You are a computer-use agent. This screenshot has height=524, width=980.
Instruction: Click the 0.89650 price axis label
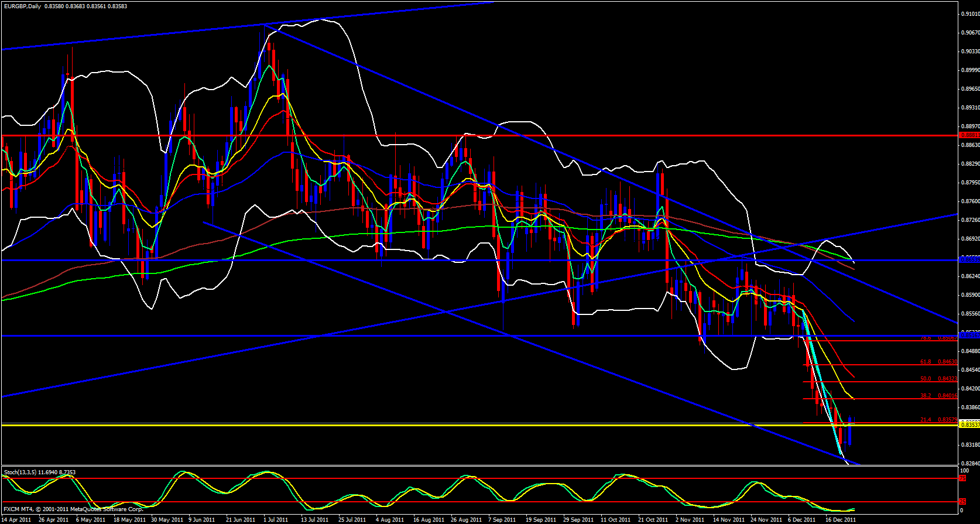point(971,89)
